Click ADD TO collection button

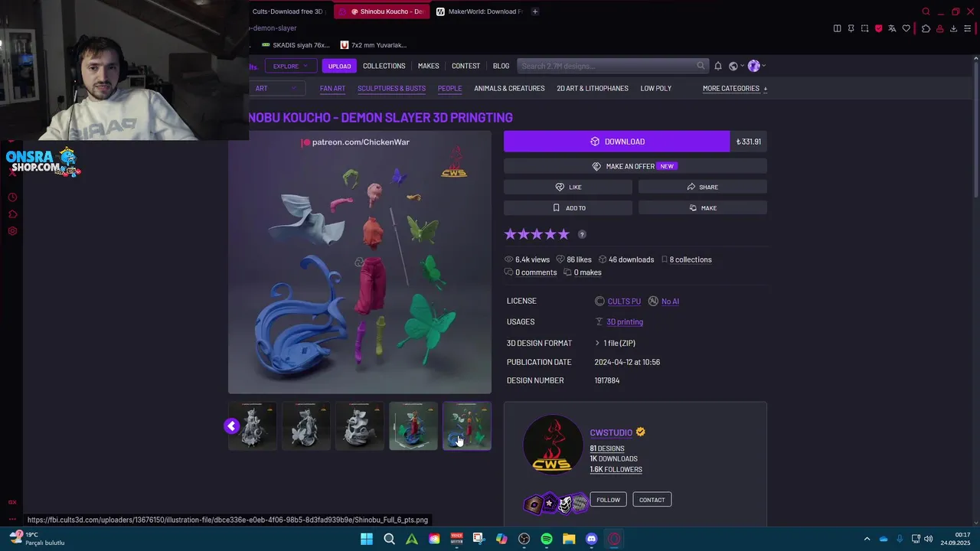(568, 207)
